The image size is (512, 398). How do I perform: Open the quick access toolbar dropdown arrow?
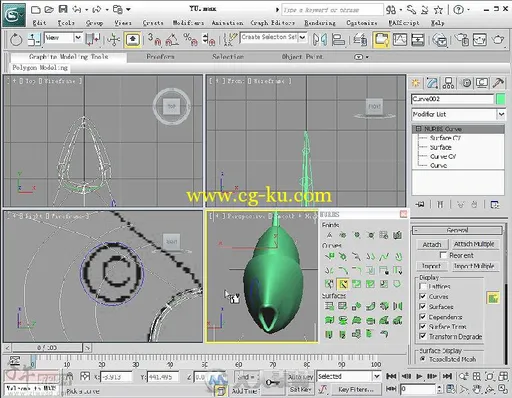pos(129,10)
